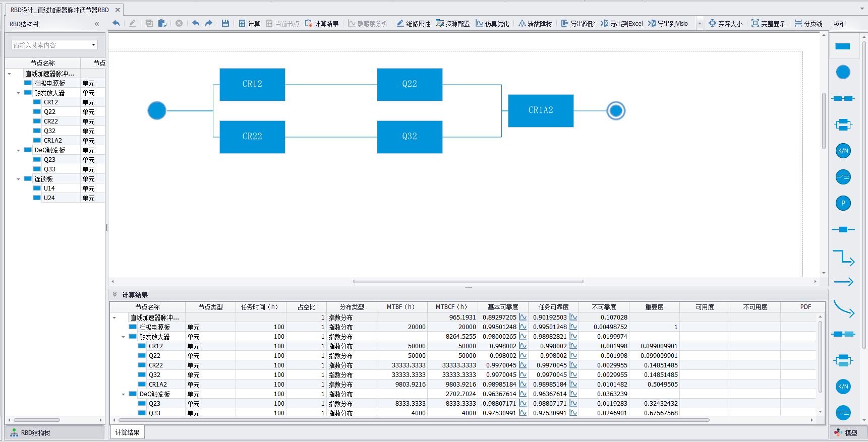Click the copy icon in the toolbar

(x=149, y=23)
